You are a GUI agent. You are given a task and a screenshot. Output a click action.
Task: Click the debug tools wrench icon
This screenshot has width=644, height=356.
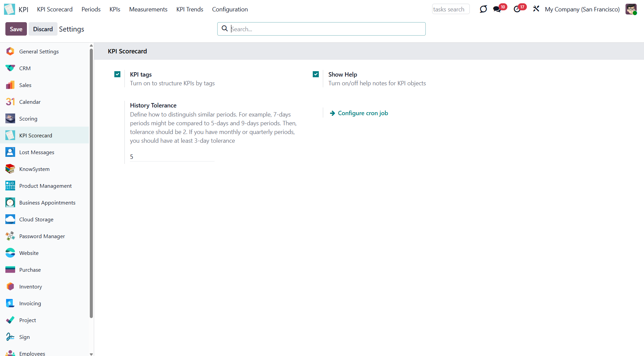(536, 9)
